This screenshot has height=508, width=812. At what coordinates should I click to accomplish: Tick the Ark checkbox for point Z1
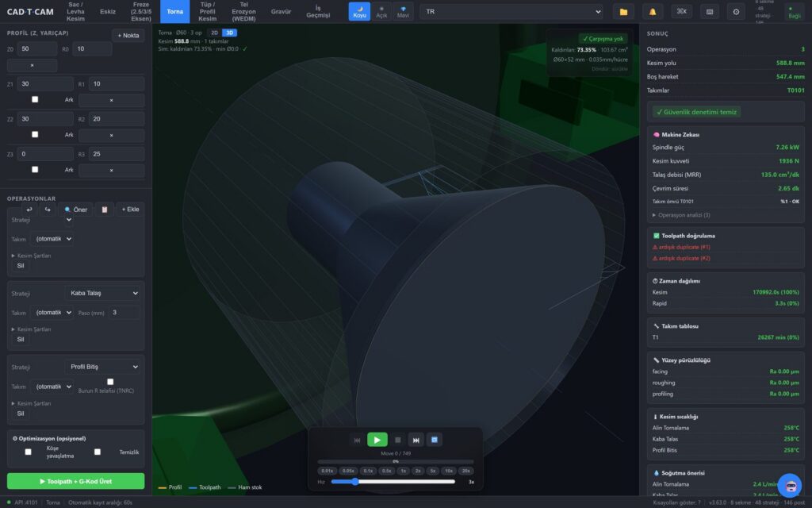[35, 99]
